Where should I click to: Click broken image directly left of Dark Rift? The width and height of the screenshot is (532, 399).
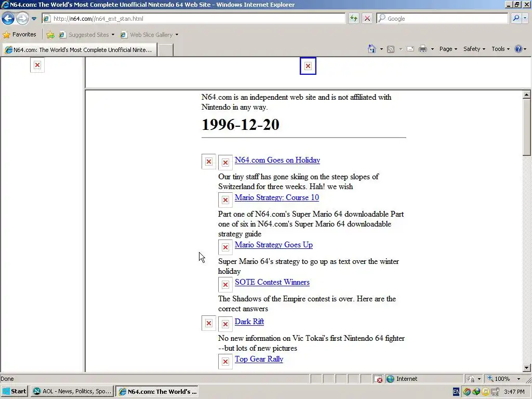(225, 324)
